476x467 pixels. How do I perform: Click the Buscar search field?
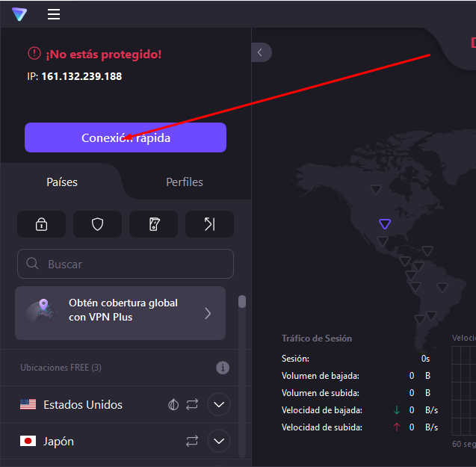pos(126,264)
